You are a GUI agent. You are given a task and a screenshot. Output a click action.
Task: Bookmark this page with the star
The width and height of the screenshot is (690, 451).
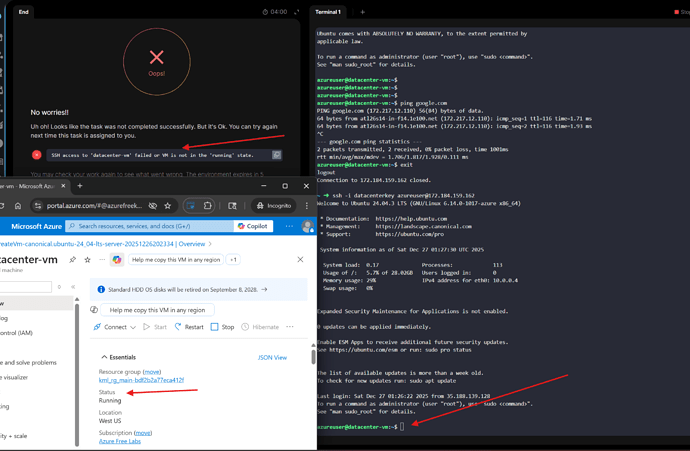coord(167,205)
